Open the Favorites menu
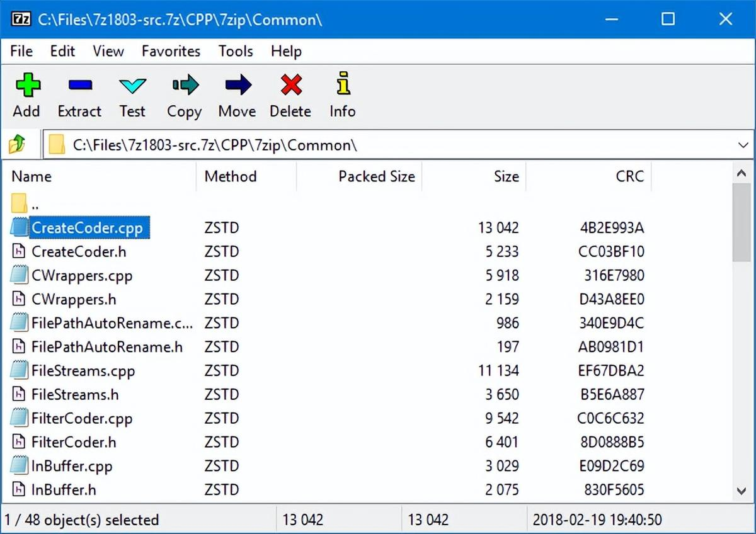Screen dimensions: 756x534 (x=171, y=51)
